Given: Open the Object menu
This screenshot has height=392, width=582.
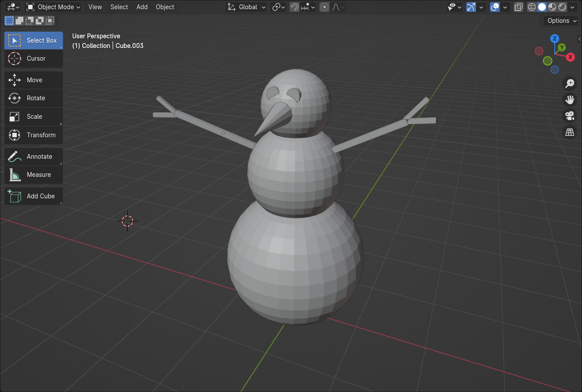Looking at the screenshot, I should coord(165,7).
